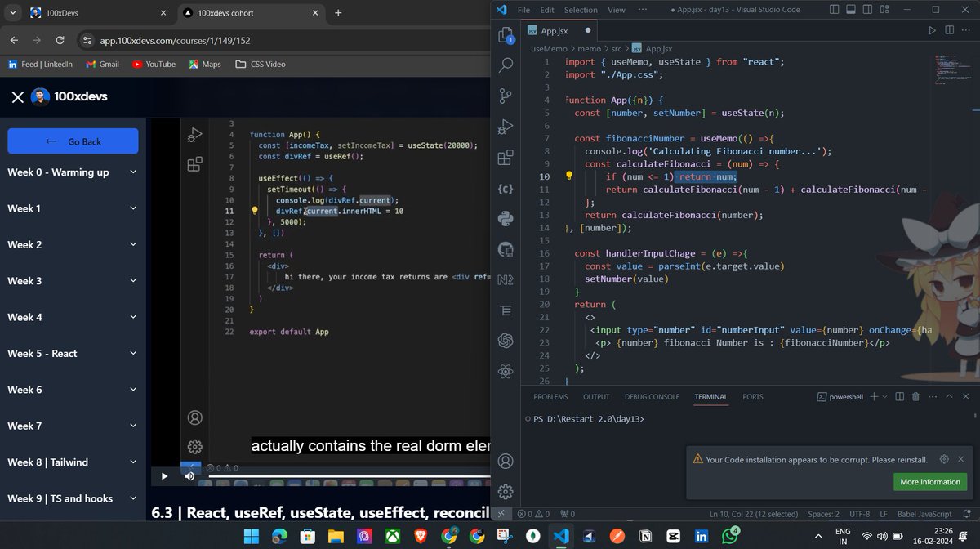The image size is (980, 549).
Task: Open editor More Actions ellipsis next to split
Action: pyautogui.click(x=964, y=30)
